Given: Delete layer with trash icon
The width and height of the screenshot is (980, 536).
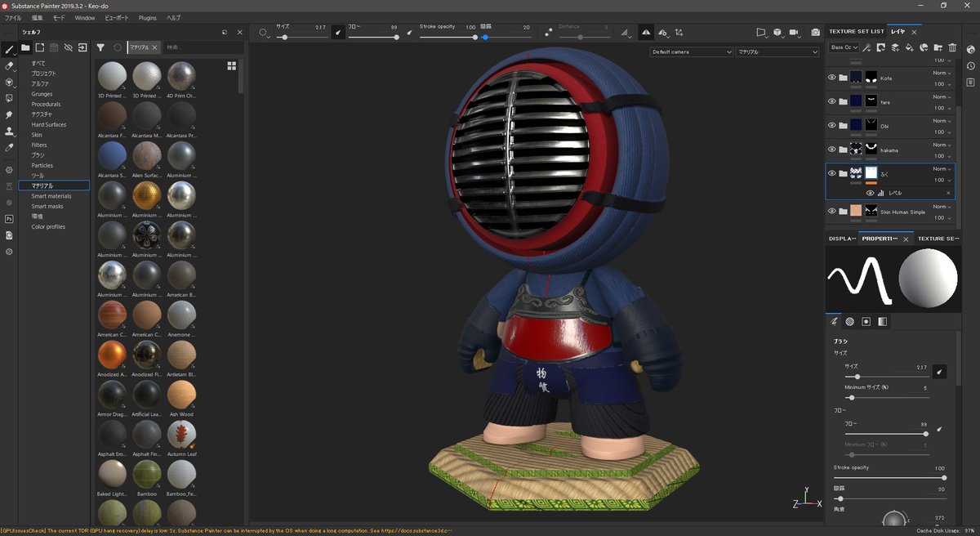Looking at the screenshot, I should click(x=953, y=47).
